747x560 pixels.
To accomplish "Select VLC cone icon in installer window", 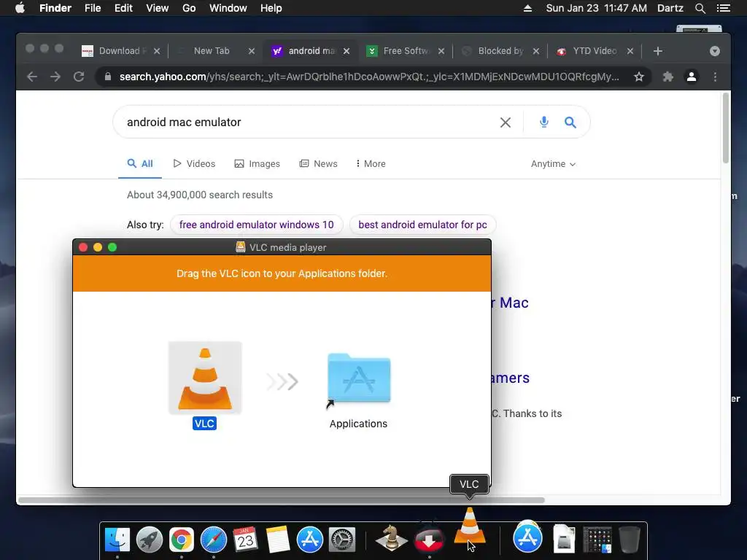I will tap(205, 378).
